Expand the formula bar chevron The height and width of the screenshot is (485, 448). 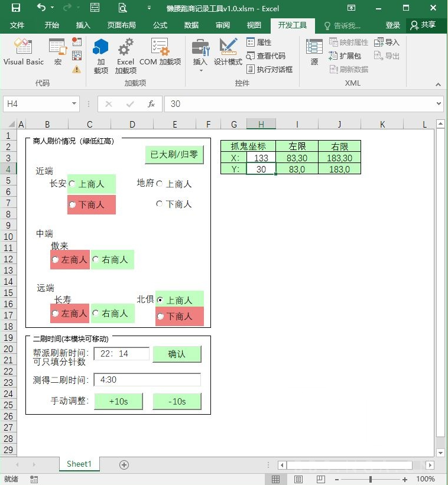point(439,103)
